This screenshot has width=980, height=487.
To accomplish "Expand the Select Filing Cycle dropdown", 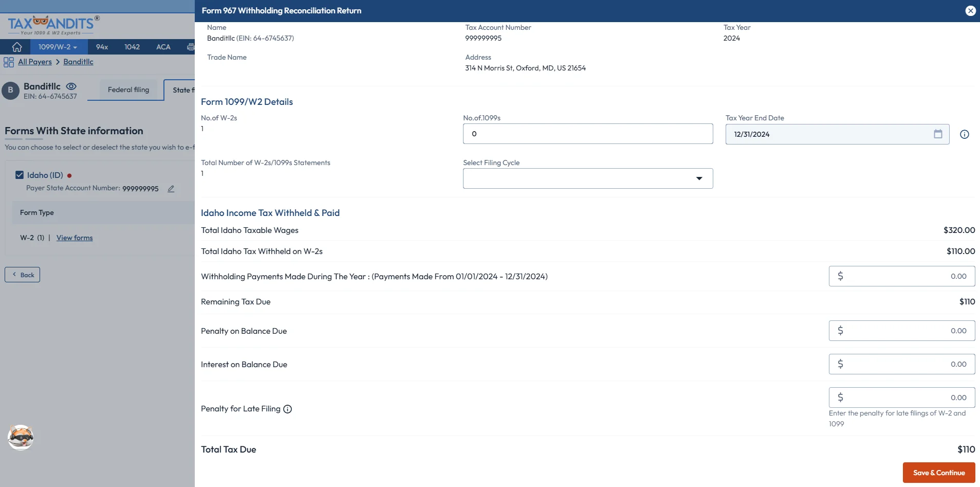I will (588, 178).
